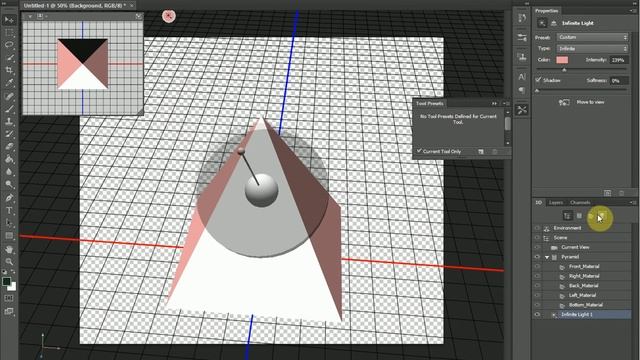
Task: Toggle the Shadow checkbox
Action: [x=538, y=80]
